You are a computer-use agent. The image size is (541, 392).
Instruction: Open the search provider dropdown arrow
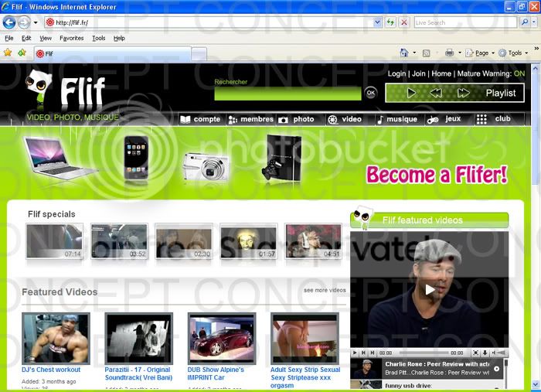(x=534, y=22)
